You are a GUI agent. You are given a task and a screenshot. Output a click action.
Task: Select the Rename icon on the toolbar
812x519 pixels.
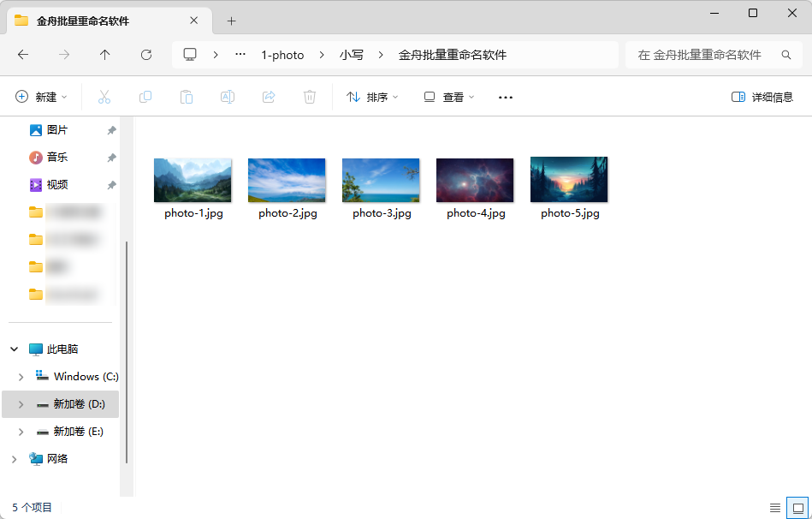228,97
